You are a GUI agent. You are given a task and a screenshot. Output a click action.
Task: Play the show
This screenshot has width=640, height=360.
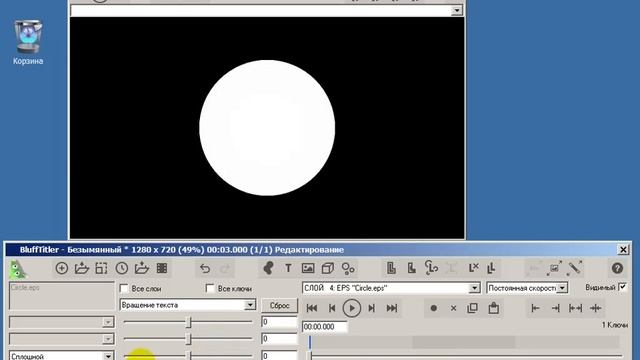[351, 308]
